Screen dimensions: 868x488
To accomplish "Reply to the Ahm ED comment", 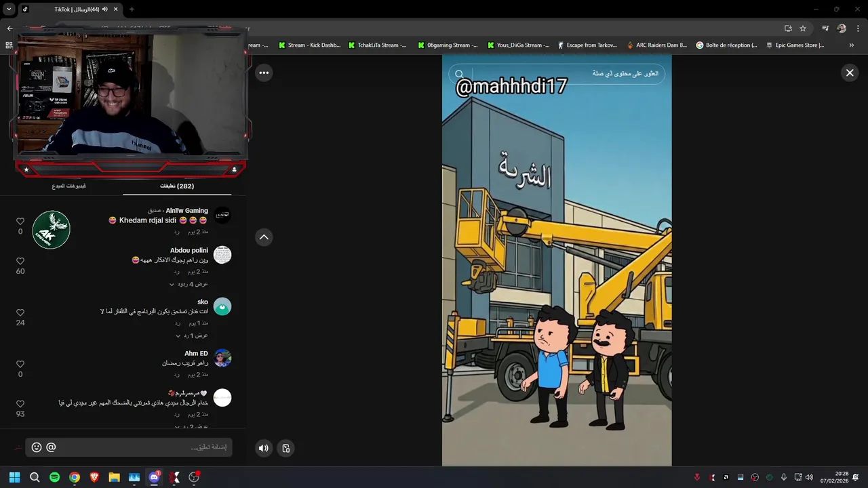I will (x=177, y=374).
